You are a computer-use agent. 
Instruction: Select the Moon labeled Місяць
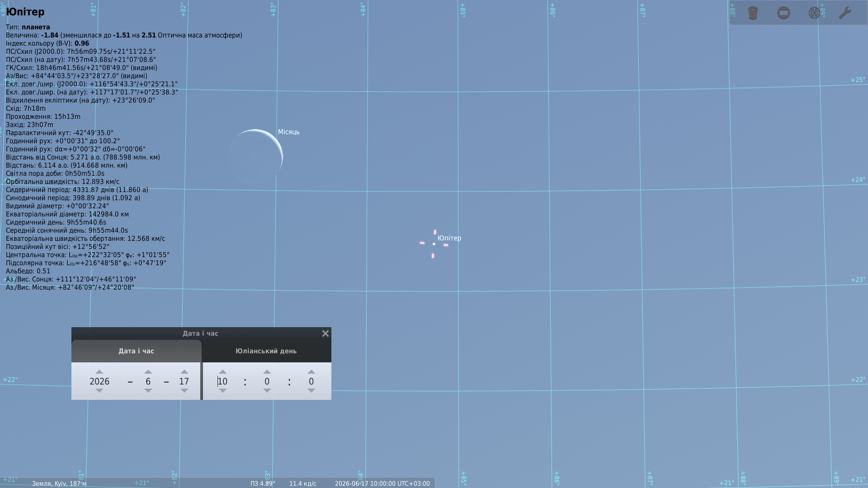[255, 157]
